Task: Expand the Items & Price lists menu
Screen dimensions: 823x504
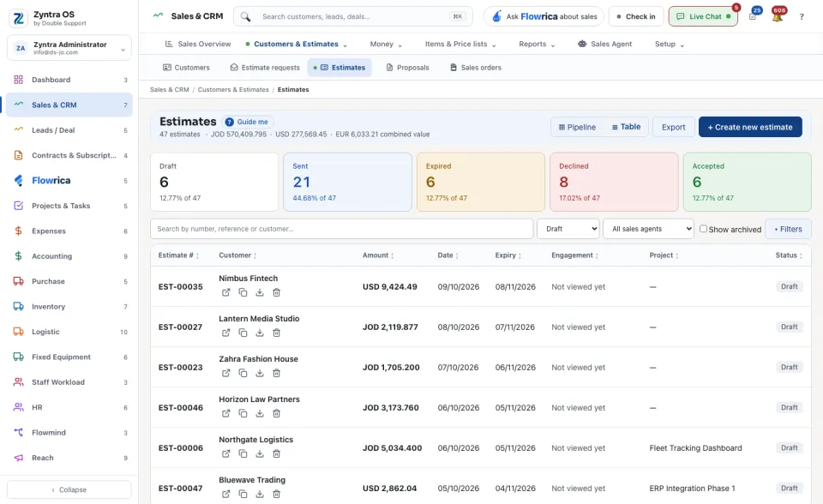Action: click(460, 44)
